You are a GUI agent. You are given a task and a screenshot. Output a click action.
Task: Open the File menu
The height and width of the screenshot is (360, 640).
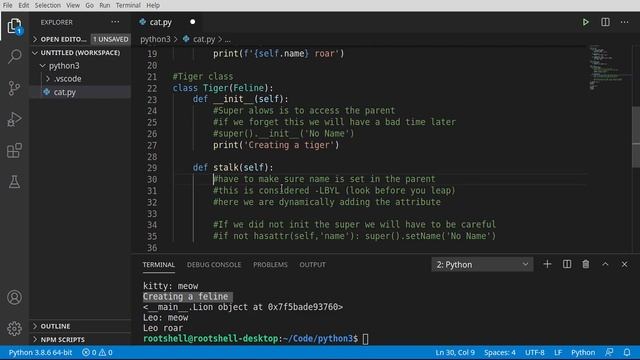pyautogui.click(x=7, y=5)
